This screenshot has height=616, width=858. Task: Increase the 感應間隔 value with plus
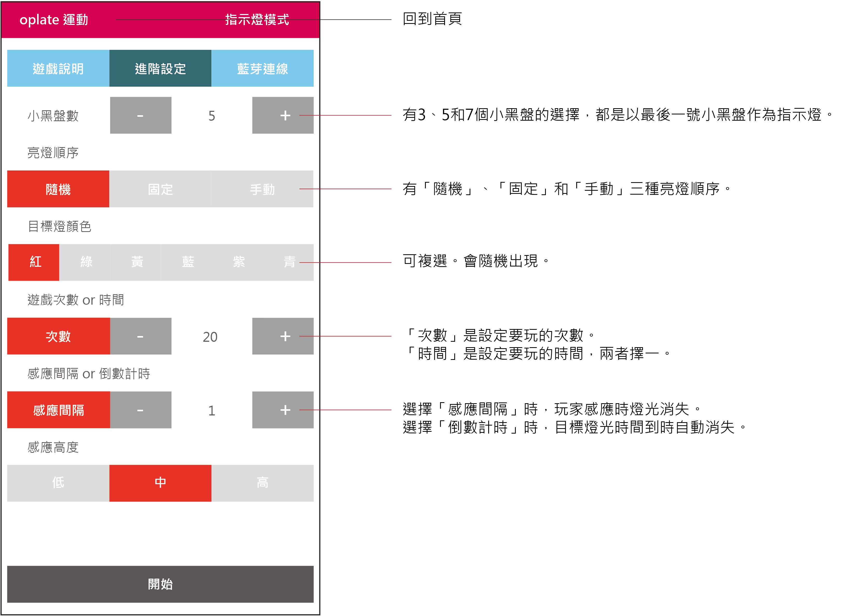click(283, 410)
